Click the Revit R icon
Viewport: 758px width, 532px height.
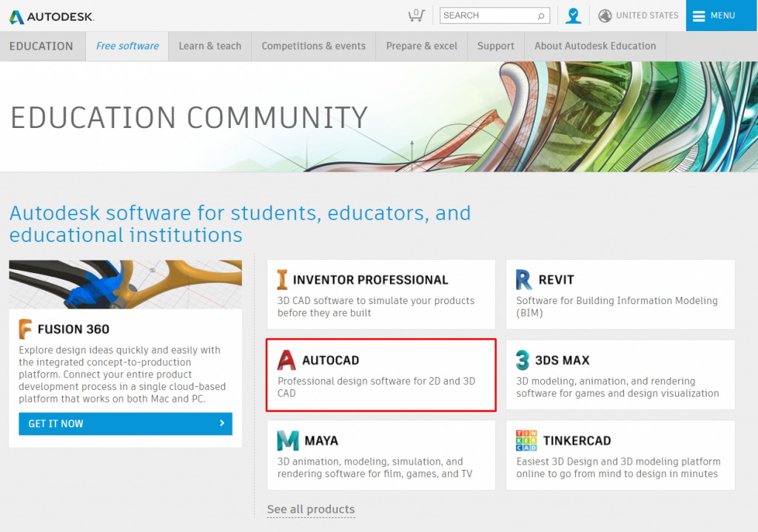[x=523, y=279]
